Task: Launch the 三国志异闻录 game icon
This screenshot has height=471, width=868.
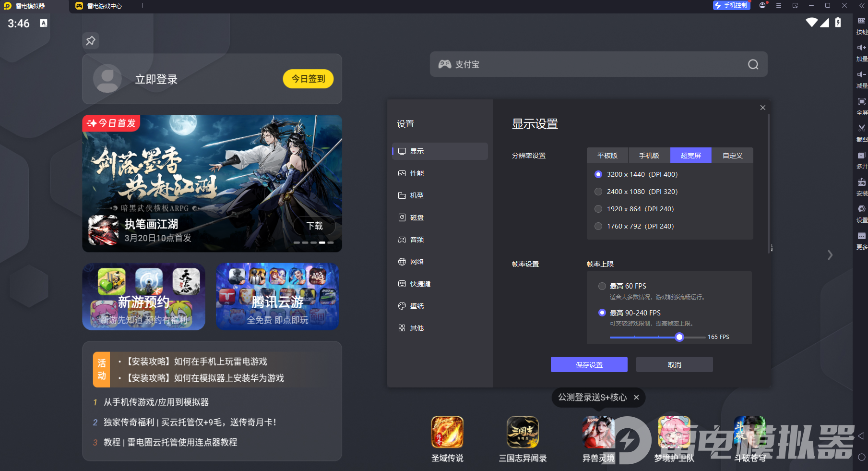Action: [523, 432]
